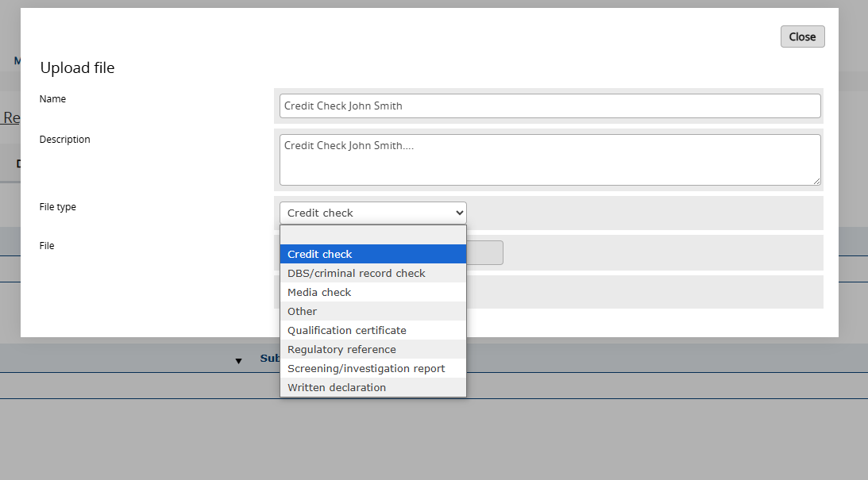Click into the Description text area
Viewport: 868px width, 480px height.
[550, 159]
